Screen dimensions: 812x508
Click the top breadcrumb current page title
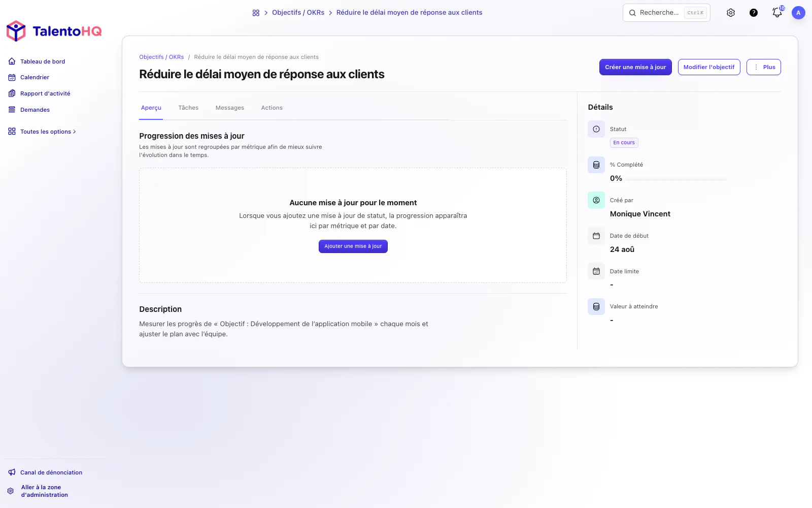coord(409,13)
